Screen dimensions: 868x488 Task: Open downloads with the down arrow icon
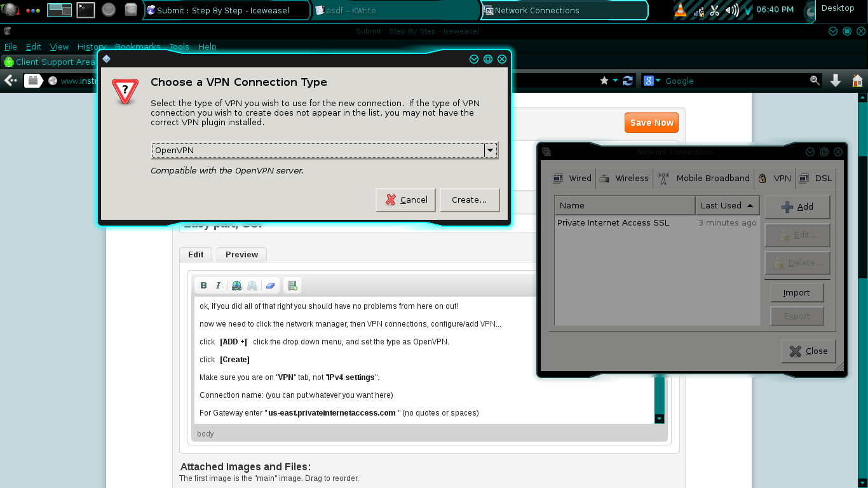[x=836, y=81]
